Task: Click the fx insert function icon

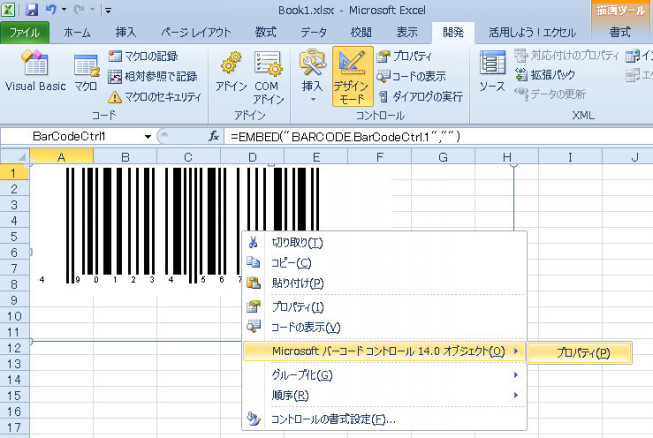Action: tap(214, 137)
